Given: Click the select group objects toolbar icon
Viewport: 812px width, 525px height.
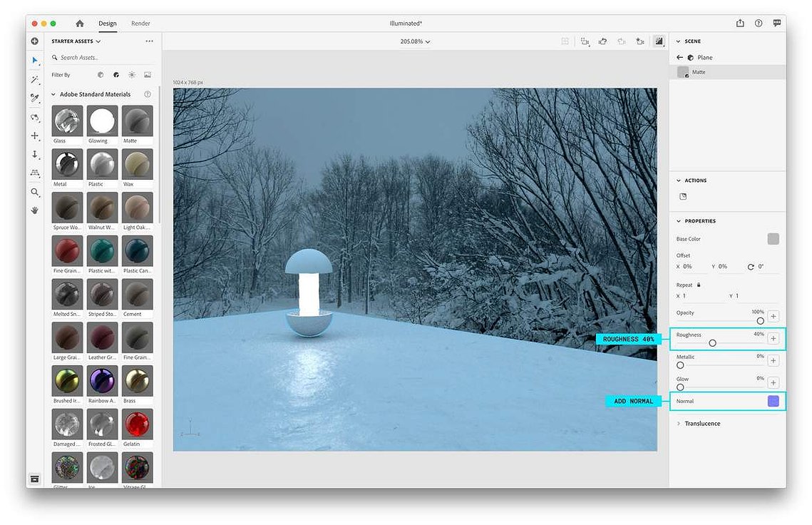Looking at the screenshot, I should tap(585, 41).
